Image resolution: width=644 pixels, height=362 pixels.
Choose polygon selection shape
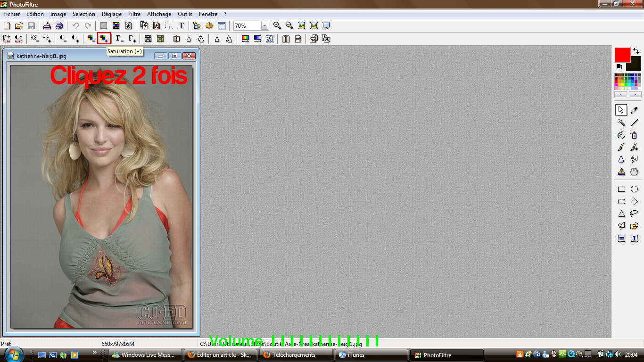tap(621, 226)
